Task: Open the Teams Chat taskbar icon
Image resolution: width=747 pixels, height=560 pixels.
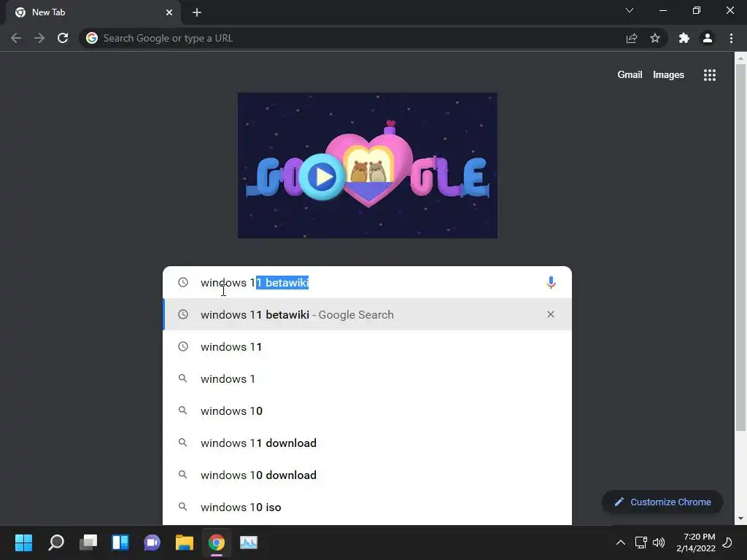Action: (x=152, y=542)
